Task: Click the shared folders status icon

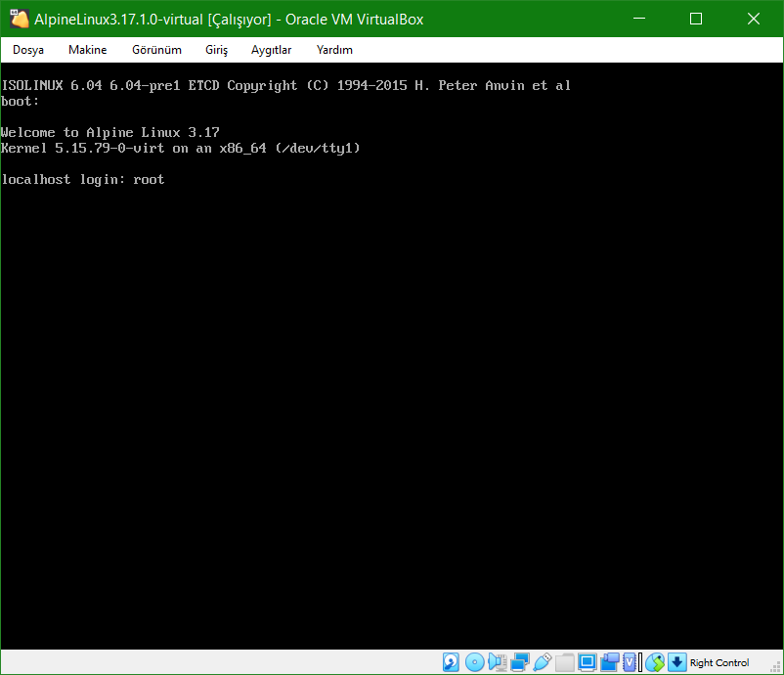Action: [564, 662]
